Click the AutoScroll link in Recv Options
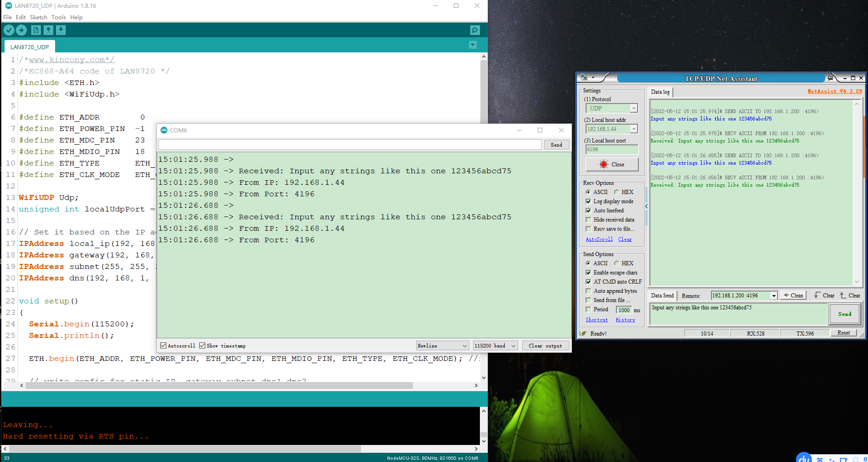Screen dimensions: 868x462 599,239
